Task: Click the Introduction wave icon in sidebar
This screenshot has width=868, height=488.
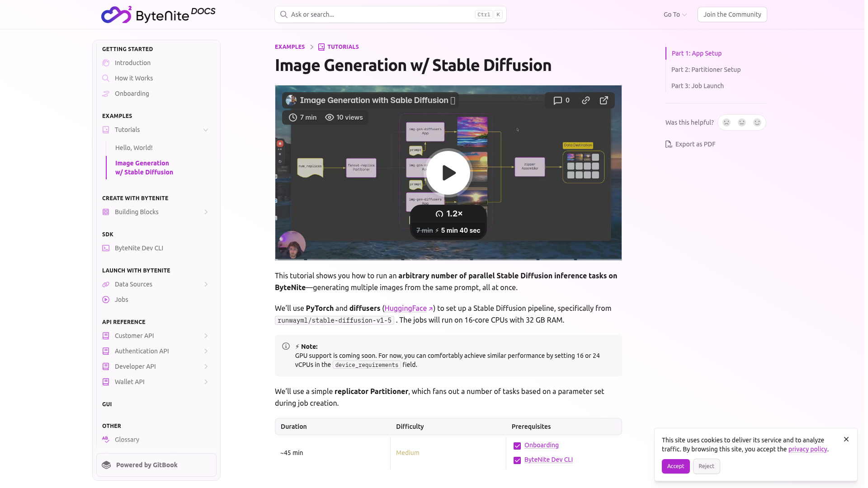Action: pyautogui.click(x=106, y=63)
